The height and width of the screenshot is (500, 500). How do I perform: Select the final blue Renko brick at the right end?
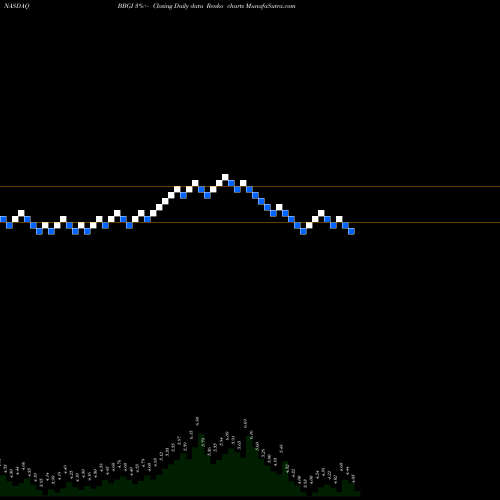point(351,231)
